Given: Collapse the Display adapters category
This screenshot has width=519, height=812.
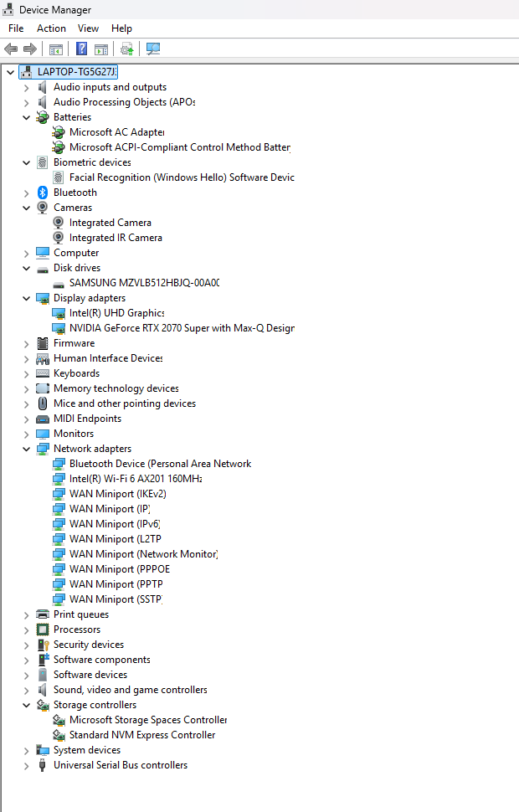Looking at the screenshot, I should tap(27, 298).
